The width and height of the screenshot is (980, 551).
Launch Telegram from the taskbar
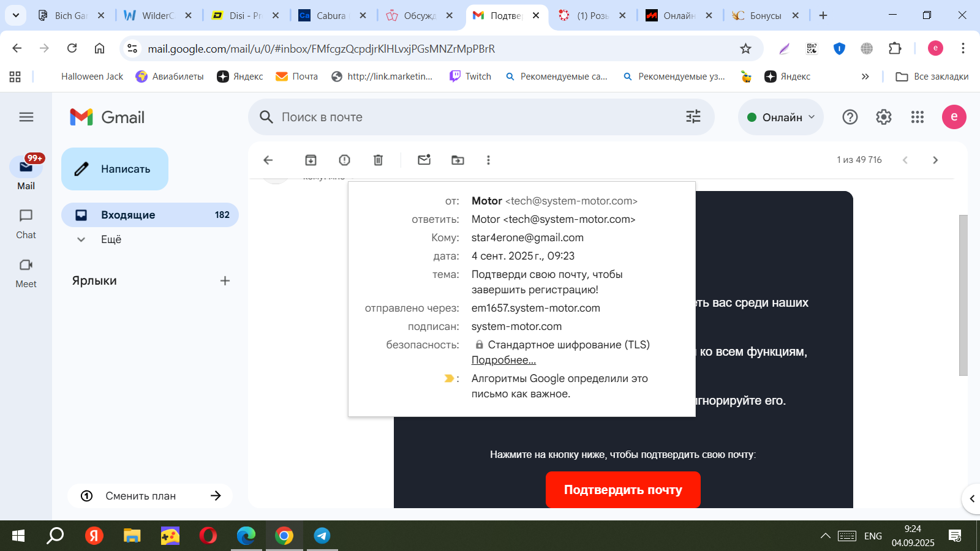click(322, 536)
